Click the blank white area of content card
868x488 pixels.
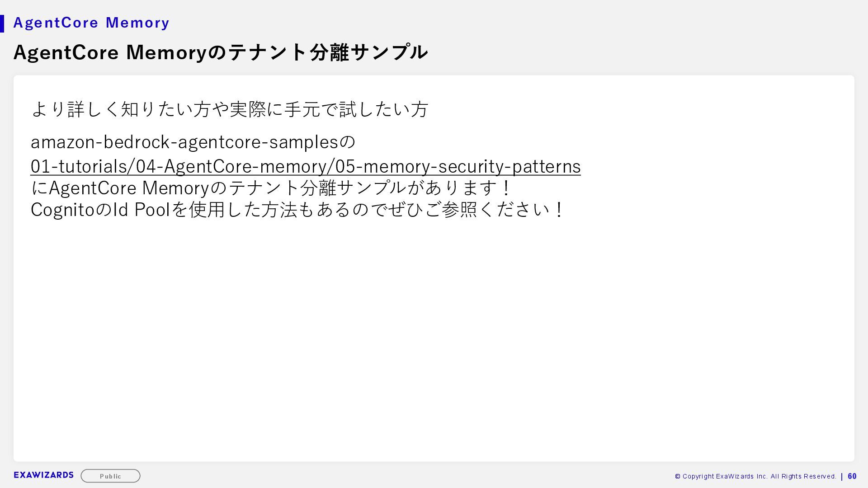[434, 339]
